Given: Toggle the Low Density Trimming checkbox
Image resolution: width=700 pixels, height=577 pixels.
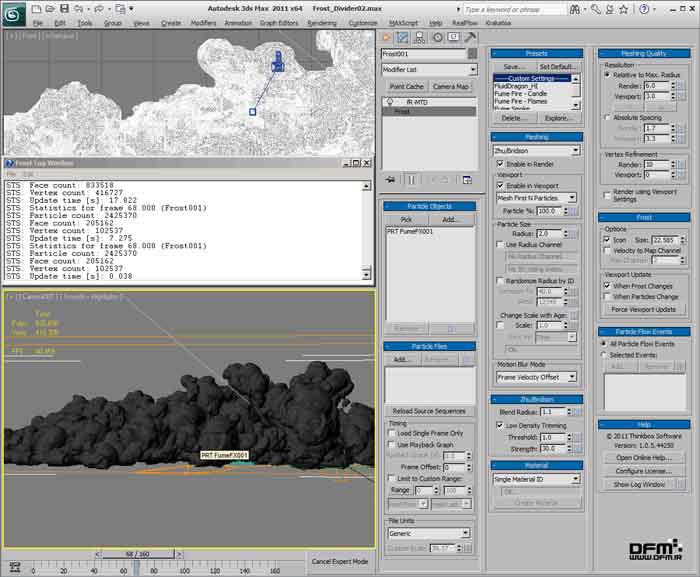Looking at the screenshot, I should (500, 426).
